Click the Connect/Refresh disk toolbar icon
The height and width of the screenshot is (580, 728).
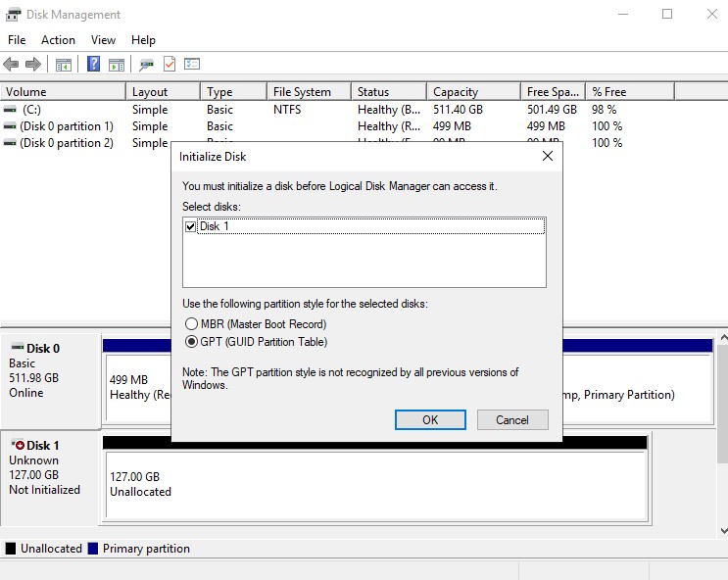tap(146, 64)
